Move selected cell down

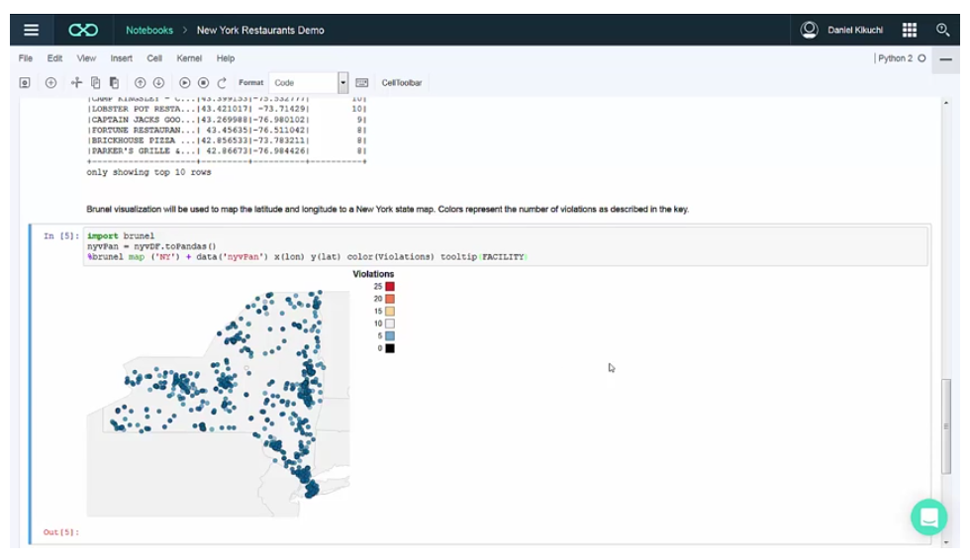point(158,83)
